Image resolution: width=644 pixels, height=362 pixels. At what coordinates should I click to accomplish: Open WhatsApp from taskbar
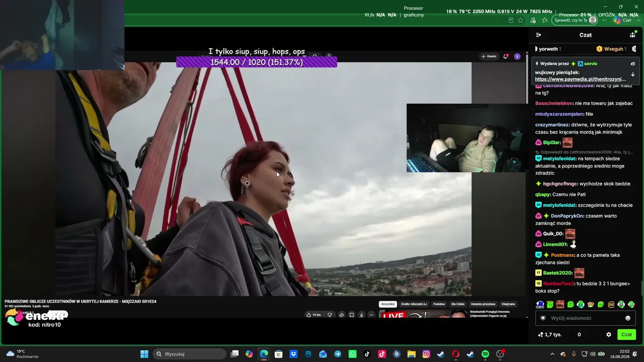click(x=352, y=354)
